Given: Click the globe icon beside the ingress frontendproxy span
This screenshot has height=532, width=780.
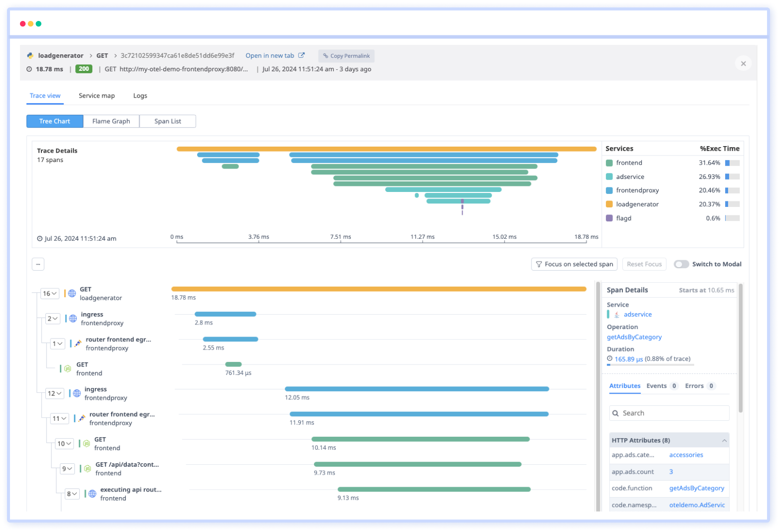Looking at the screenshot, I should (x=73, y=318).
